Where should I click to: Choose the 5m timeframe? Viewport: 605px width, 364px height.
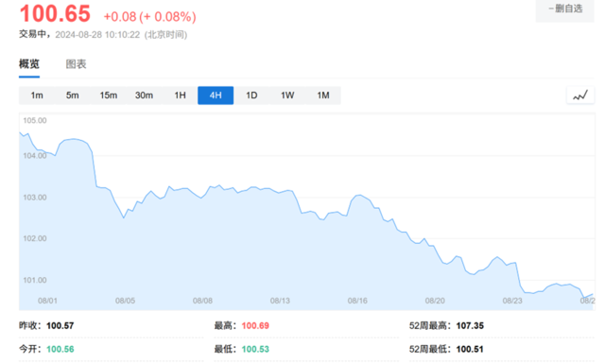tap(72, 95)
